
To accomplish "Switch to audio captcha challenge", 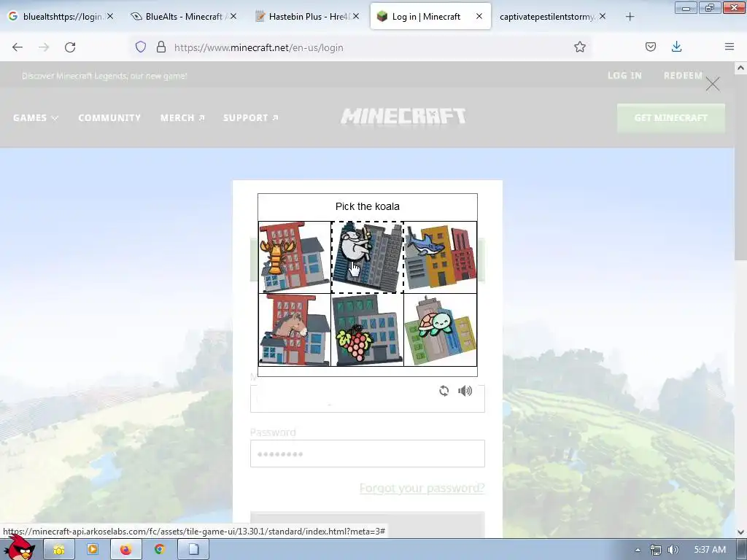I will [x=465, y=391].
